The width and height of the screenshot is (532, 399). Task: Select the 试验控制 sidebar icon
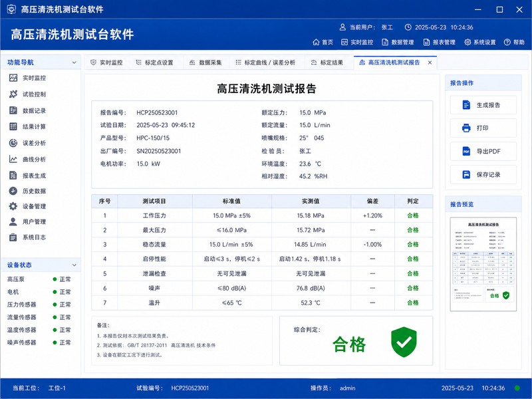point(13,94)
